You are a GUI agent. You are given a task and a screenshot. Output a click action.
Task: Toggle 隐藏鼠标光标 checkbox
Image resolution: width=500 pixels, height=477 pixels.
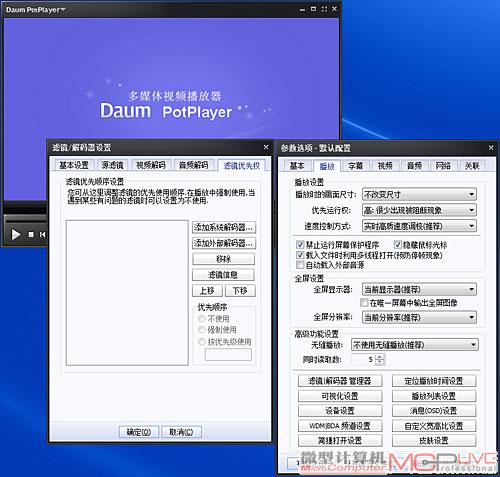[x=398, y=245]
